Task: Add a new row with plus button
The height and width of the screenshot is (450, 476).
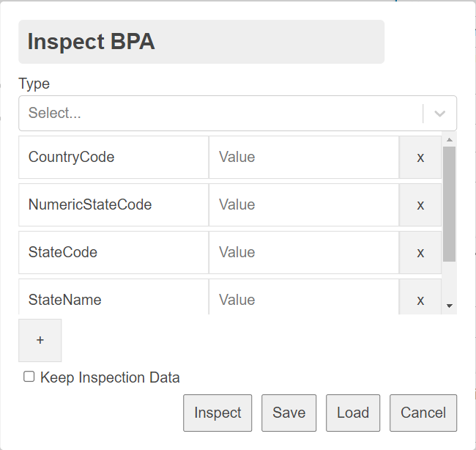Action: point(40,340)
